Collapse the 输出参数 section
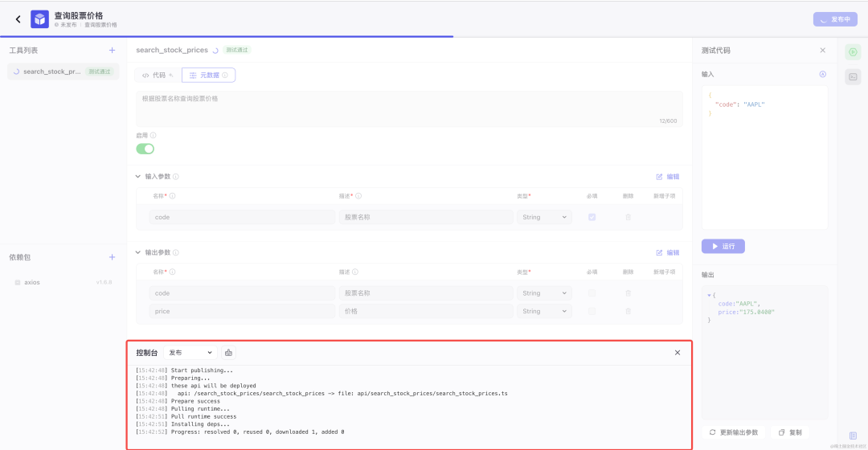The image size is (868, 450). pyautogui.click(x=138, y=252)
